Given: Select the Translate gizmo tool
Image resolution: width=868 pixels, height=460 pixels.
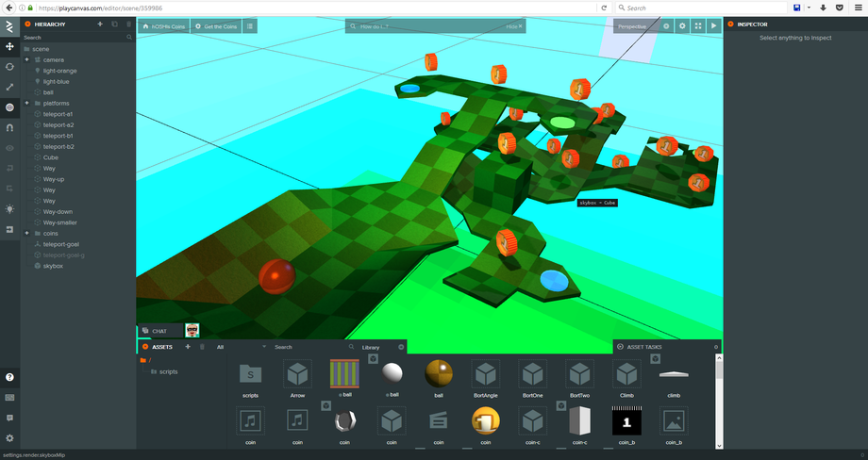Looking at the screenshot, I should point(9,46).
